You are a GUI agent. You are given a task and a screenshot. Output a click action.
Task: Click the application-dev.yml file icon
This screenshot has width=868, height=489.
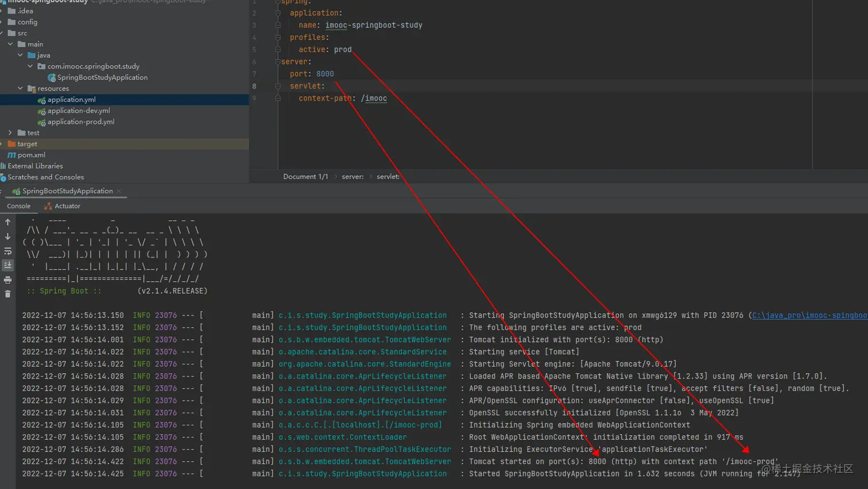coord(41,111)
